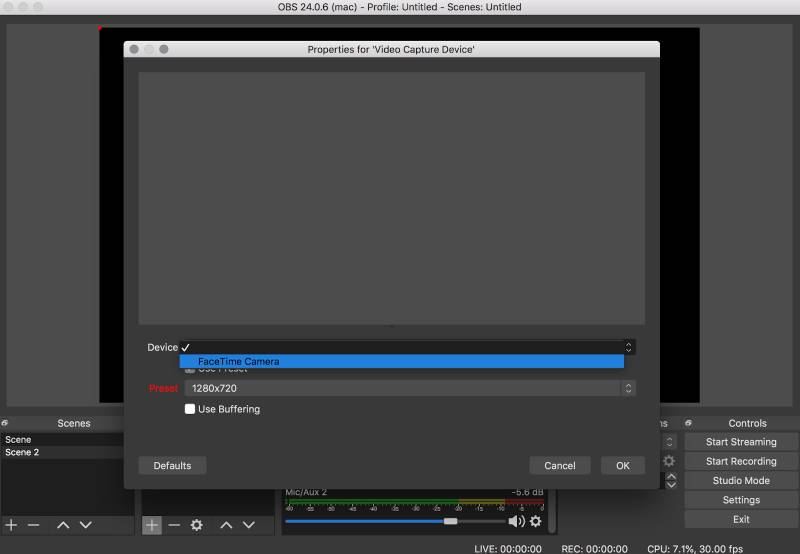Remove selected source with minus icon
This screenshot has width=800, height=554.
pos(174,524)
